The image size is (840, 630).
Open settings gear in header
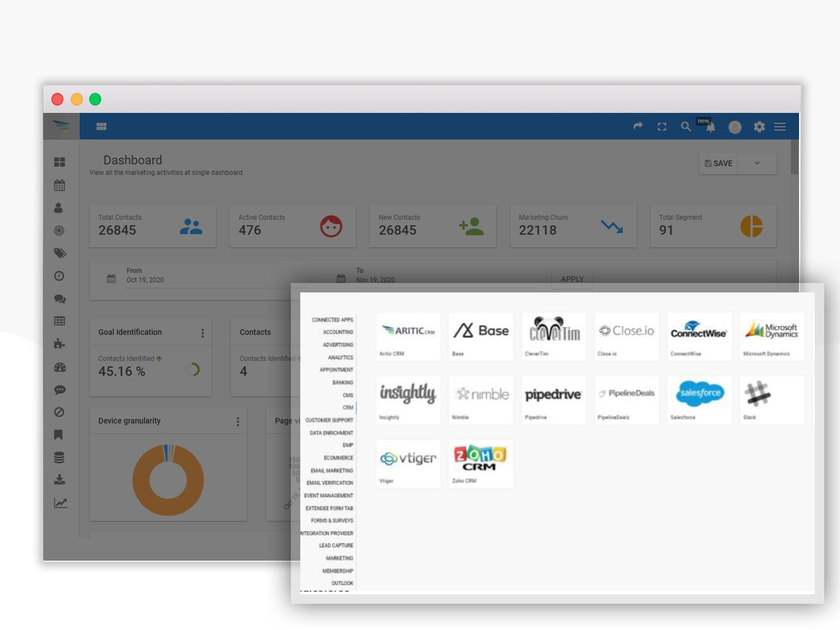tap(759, 127)
